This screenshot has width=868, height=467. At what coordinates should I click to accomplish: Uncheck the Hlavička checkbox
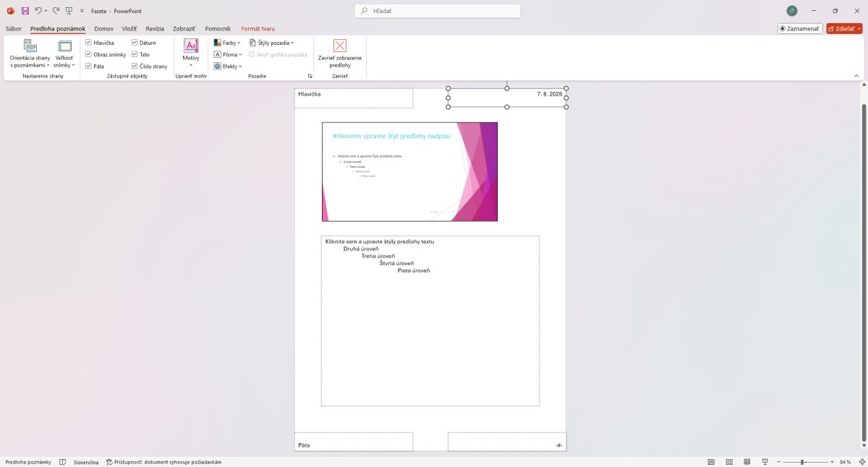(x=88, y=43)
